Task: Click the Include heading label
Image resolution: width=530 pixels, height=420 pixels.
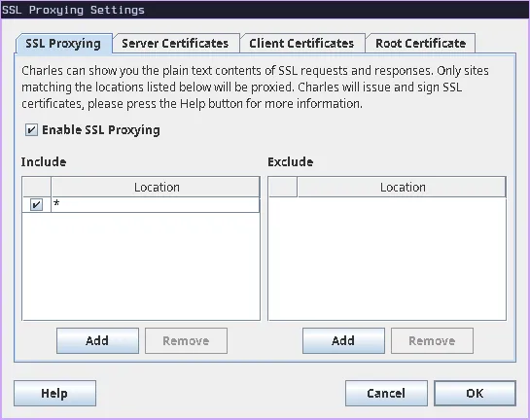Action: pos(44,161)
